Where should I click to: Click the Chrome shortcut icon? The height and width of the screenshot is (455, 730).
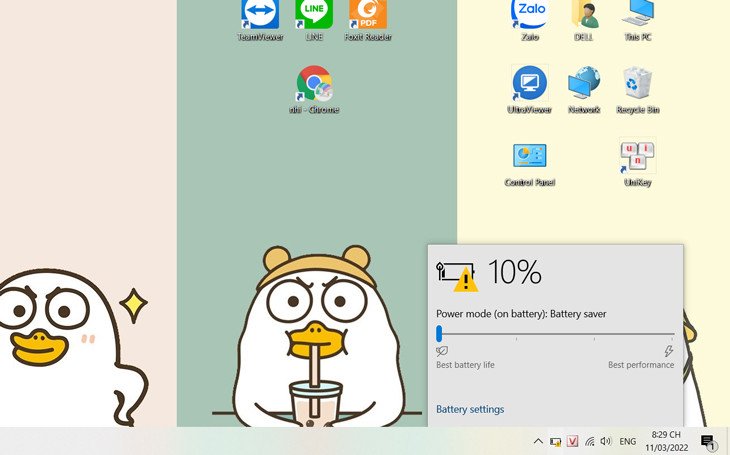[314, 86]
